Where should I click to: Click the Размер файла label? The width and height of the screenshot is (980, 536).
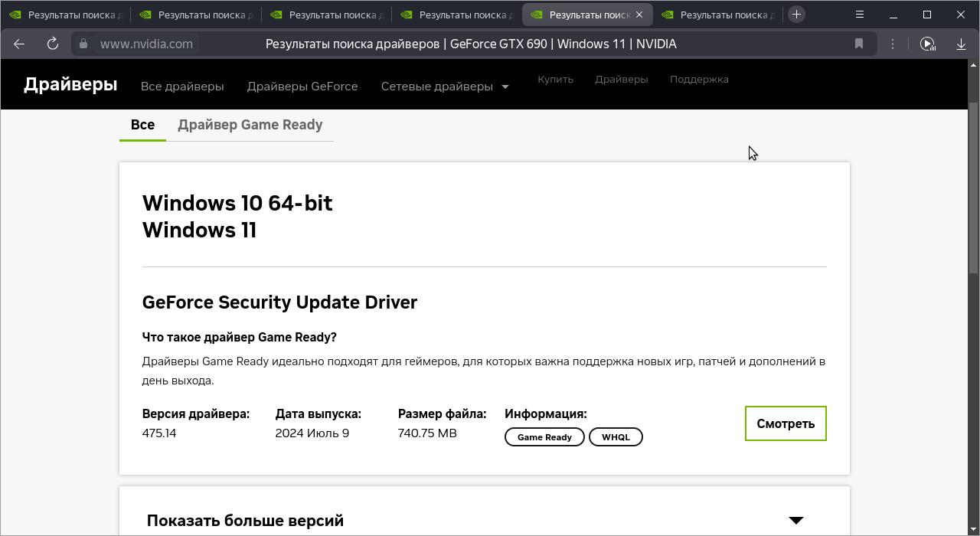(442, 413)
